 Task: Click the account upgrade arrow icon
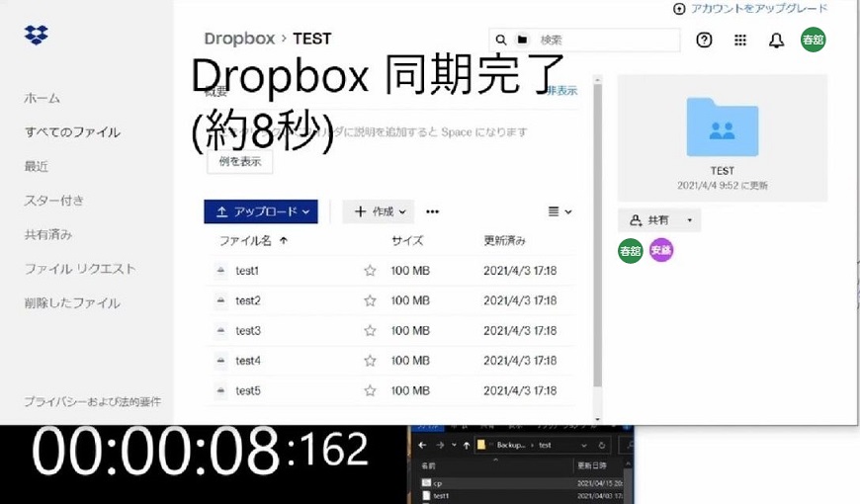pyautogui.click(x=679, y=9)
